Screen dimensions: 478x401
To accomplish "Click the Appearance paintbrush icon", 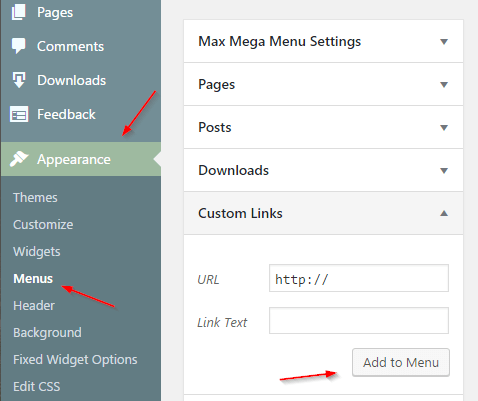I will coord(19,159).
